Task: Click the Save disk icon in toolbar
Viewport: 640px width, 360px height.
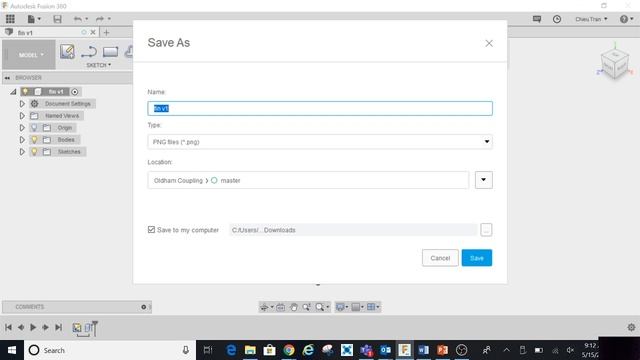Action: pos(58,19)
